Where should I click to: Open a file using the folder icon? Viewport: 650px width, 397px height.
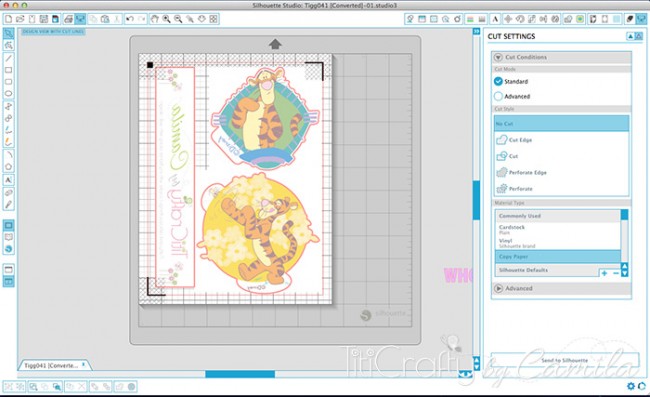pos(19,19)
